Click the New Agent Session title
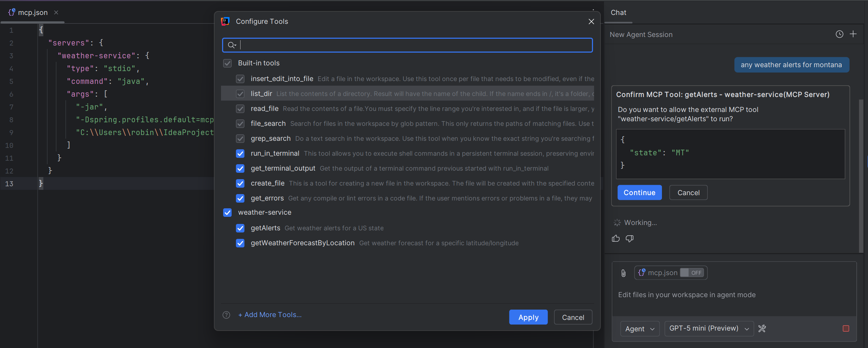868x348 pixels. pos(641,34)
